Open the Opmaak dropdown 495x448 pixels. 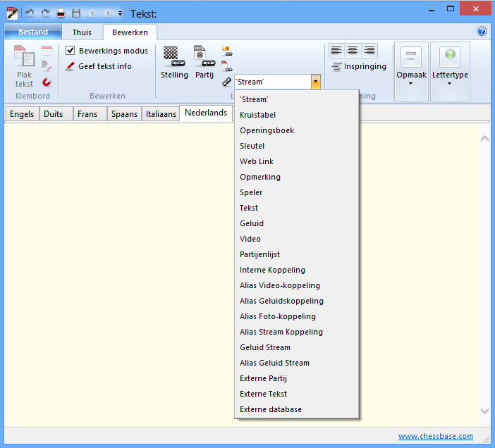click(x=411, y=72)
